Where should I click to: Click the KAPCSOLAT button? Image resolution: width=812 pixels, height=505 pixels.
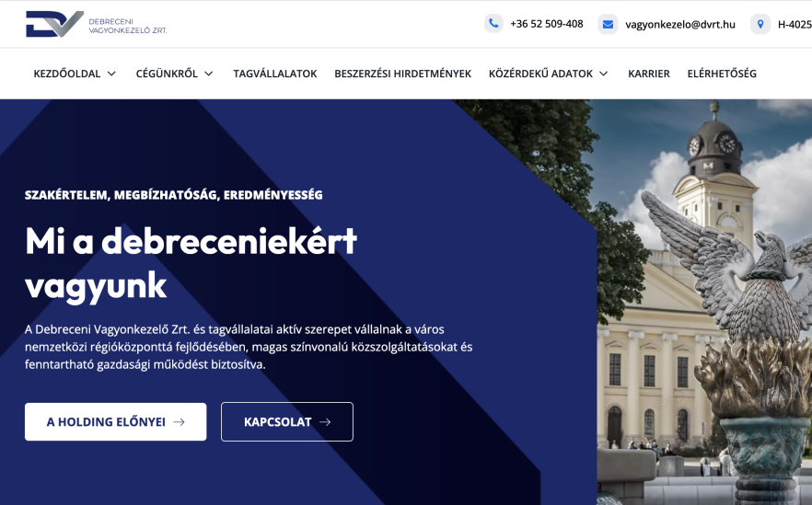point(287,421)
